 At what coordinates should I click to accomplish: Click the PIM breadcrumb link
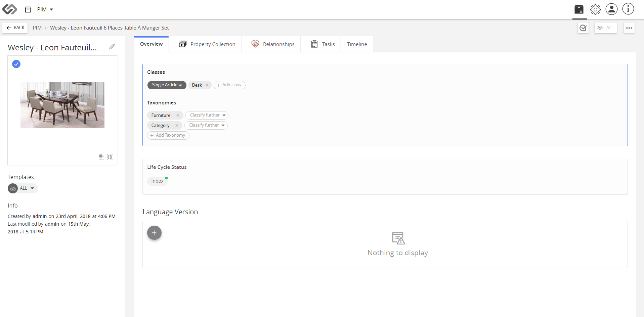click(37, 28)
